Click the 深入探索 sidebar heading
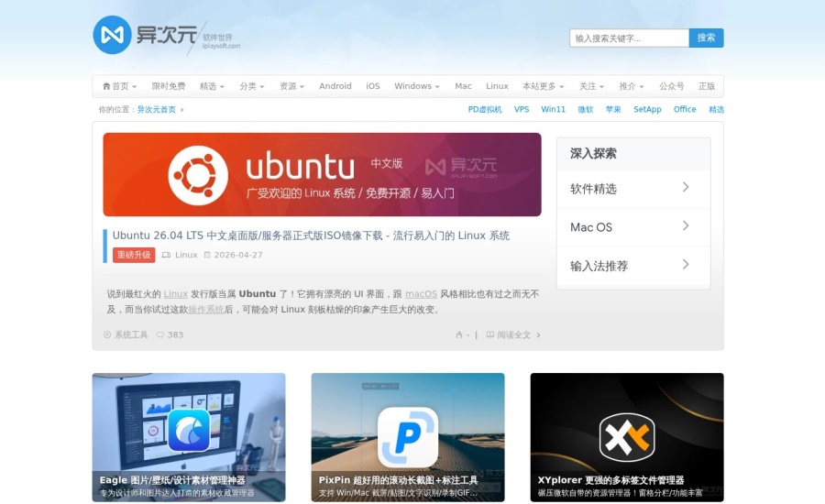The width and height of the screenshot is (825, 504). [593, 154]
